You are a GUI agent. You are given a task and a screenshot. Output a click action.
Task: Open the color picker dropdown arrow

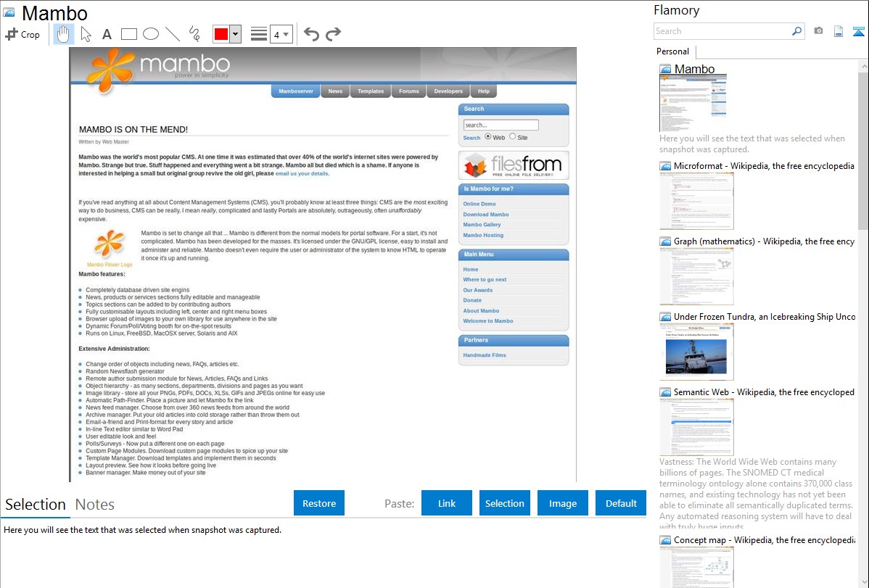tap(235, 34)
